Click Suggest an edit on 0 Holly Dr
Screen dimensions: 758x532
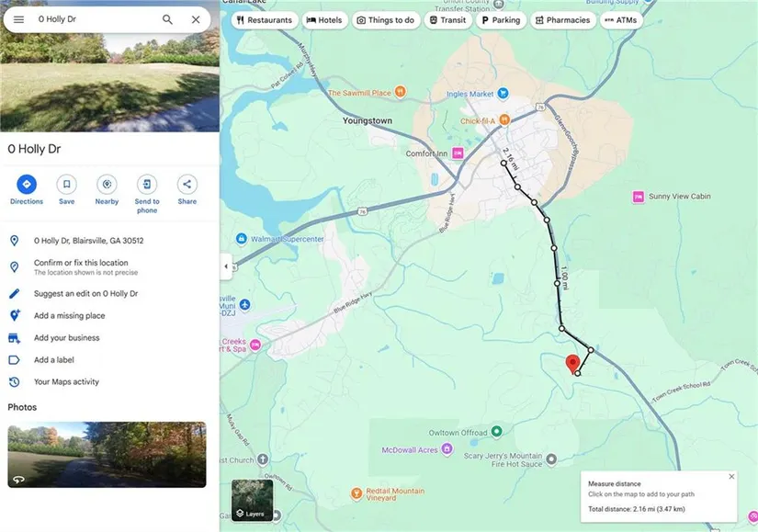(85, 294)
